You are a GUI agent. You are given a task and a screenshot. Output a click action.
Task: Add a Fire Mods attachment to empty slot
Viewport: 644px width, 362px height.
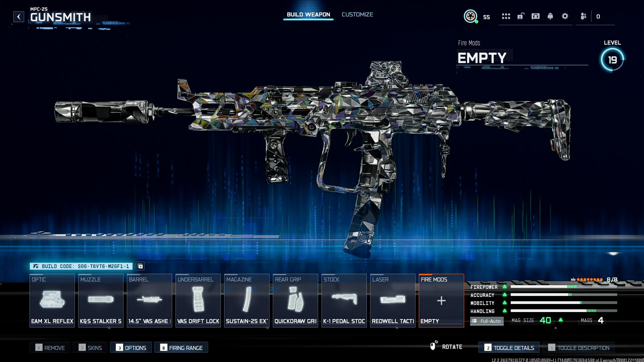click(441, 300)
